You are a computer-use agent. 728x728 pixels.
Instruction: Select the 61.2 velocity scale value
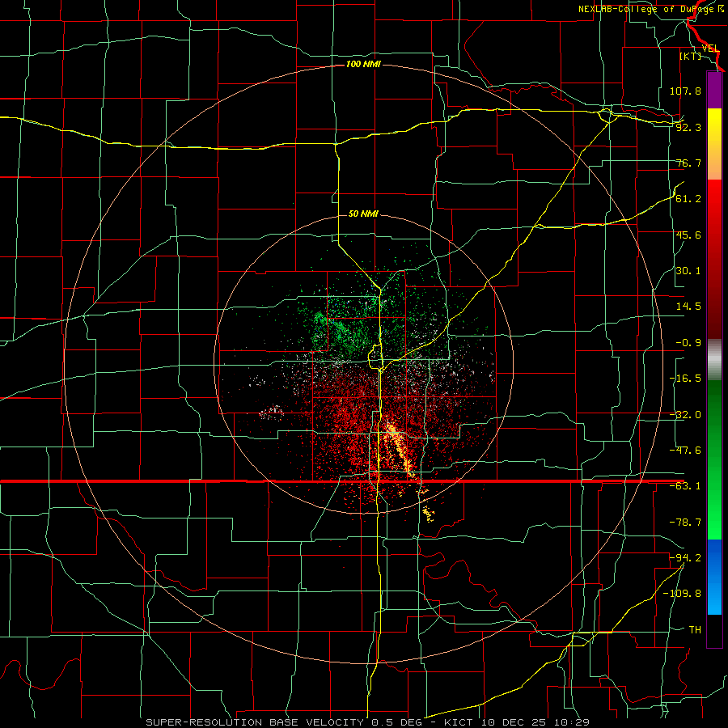pos(688,199)
